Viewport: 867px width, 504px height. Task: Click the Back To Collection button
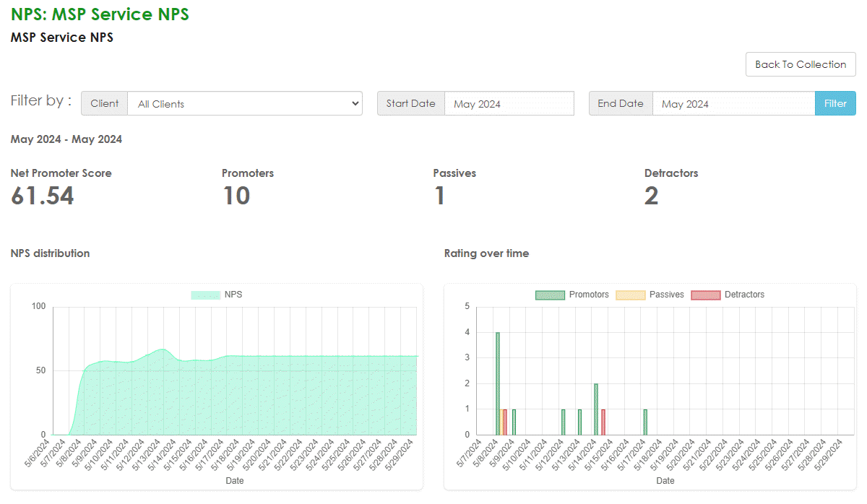pos(801,64)
